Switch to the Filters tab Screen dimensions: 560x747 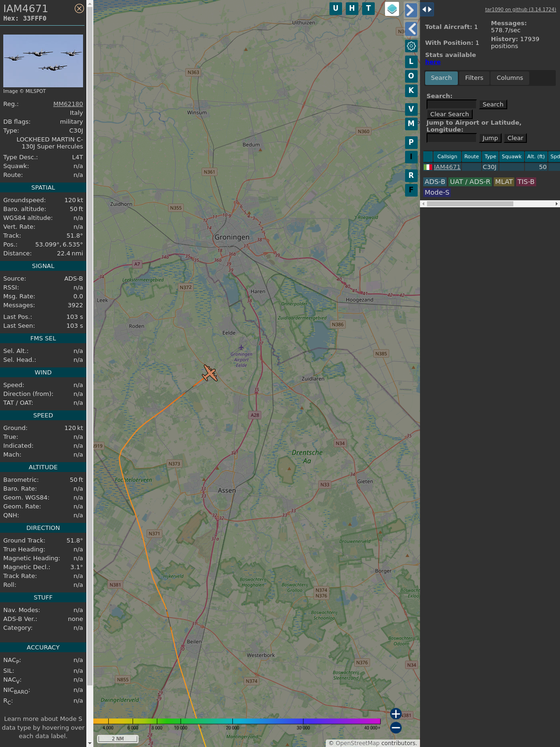click(x=474, y=78)
